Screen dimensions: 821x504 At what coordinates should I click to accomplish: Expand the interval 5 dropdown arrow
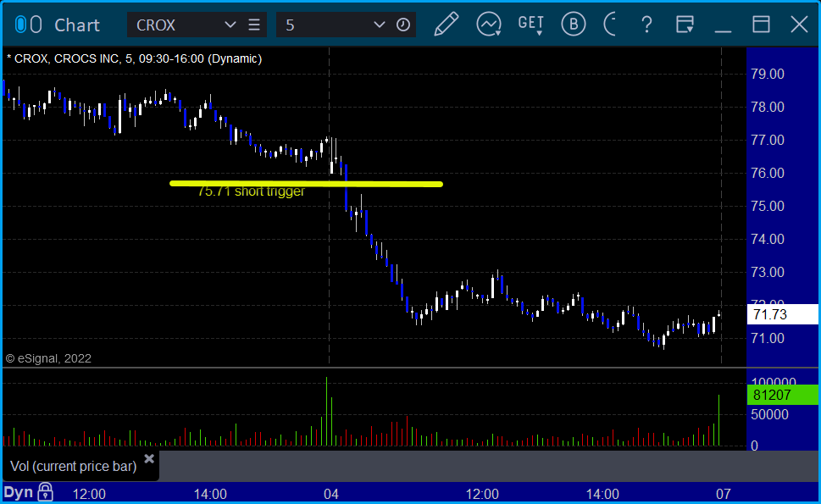379,25
